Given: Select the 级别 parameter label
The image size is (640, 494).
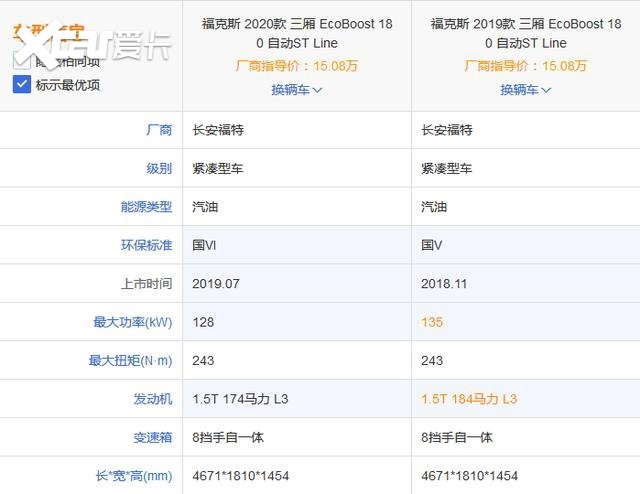Looking at the screenshot, I should tap(159, 168).
